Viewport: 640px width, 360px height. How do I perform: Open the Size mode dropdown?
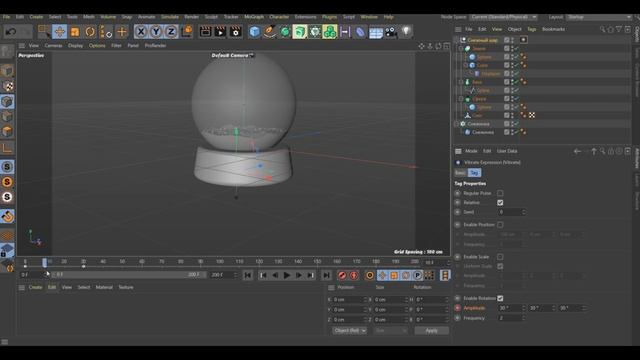391,331
